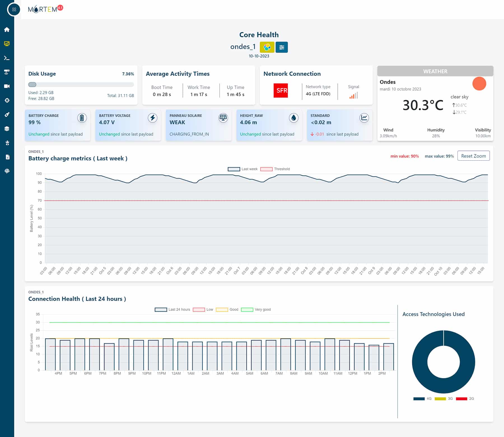This screenshot has width=504, height=437.
Task: Click the Reset Zoom button
Action: click(473, 156)
